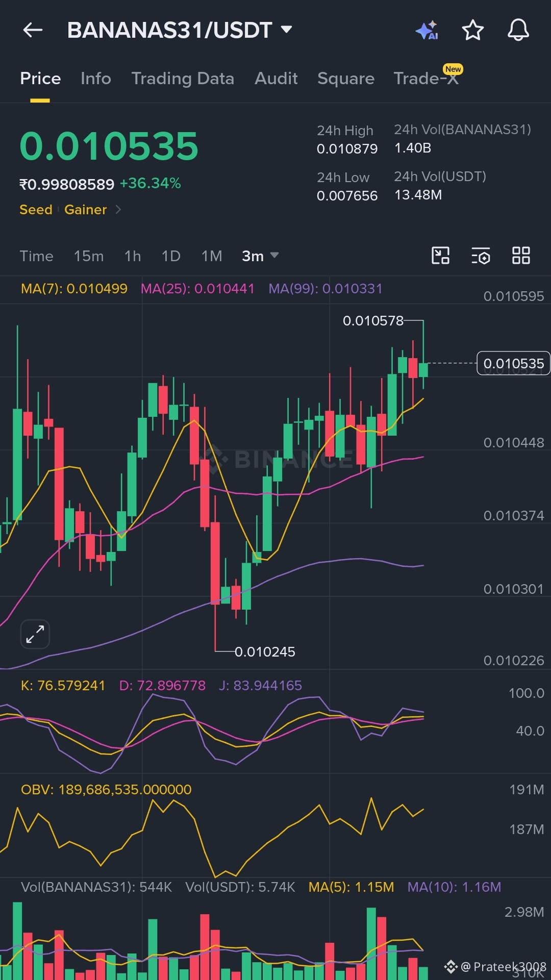
Task: Open BANANAS31/USDT pair selector dropdown
Action: pos(180,30)
